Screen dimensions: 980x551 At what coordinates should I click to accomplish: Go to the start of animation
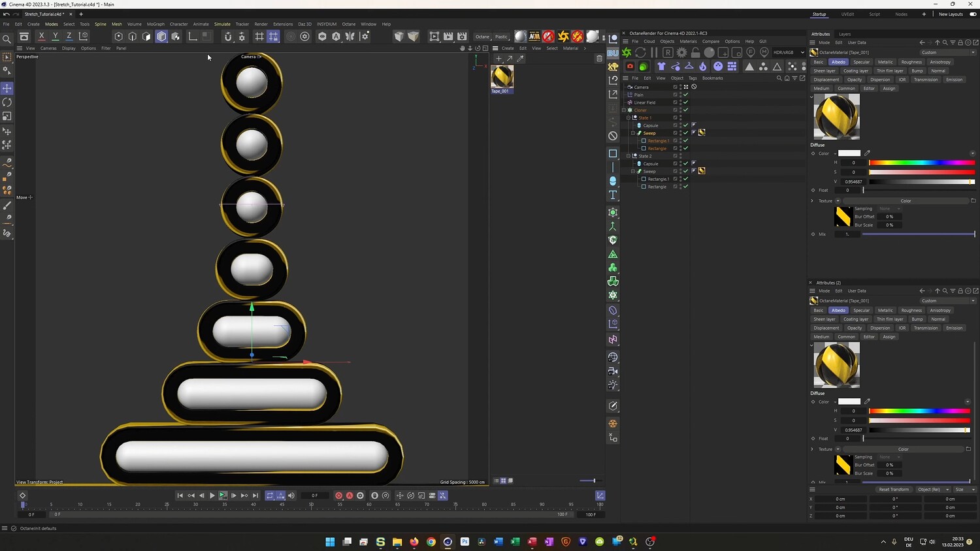click(180, 496)
